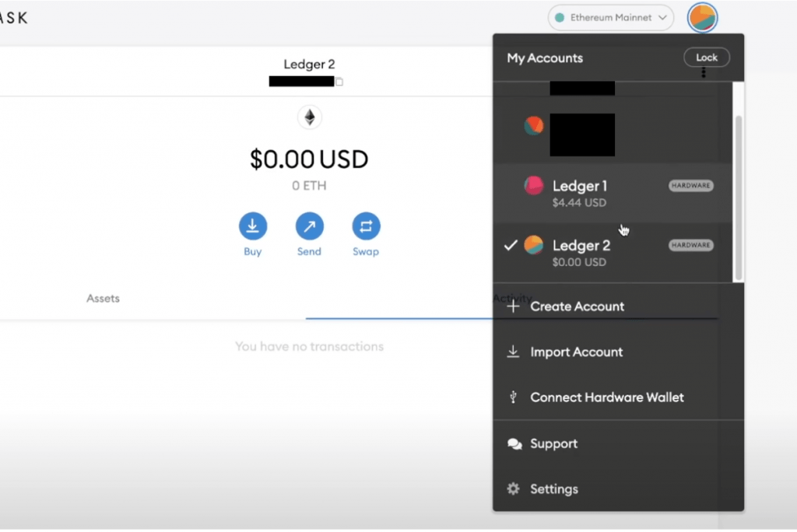Click the Buy label
The image size is (797, 532).
click(253, 251)
